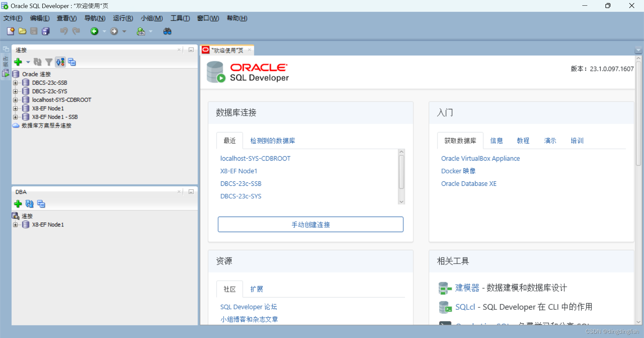Expand the DBCS-23c-SYS connection node

point(15,91)
